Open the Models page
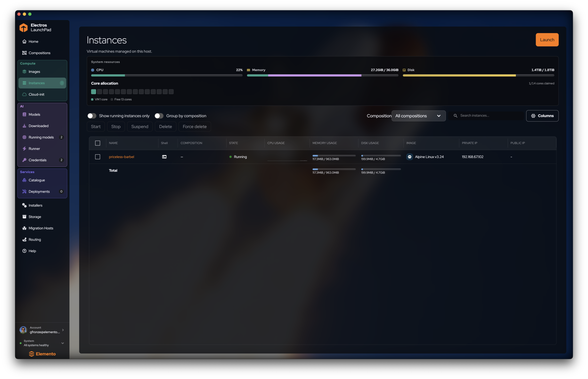 pyautogui.click(x=42, y=115)
